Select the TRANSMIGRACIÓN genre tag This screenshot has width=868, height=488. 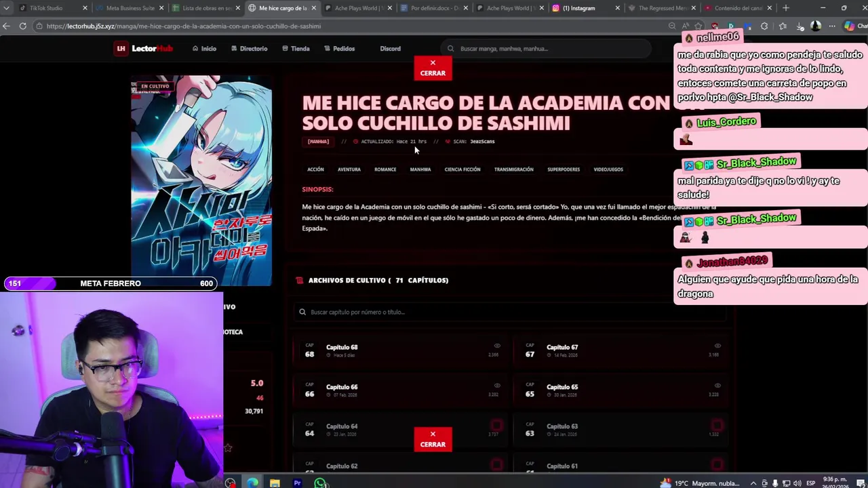pyautogui.click(x=513, y=169)
